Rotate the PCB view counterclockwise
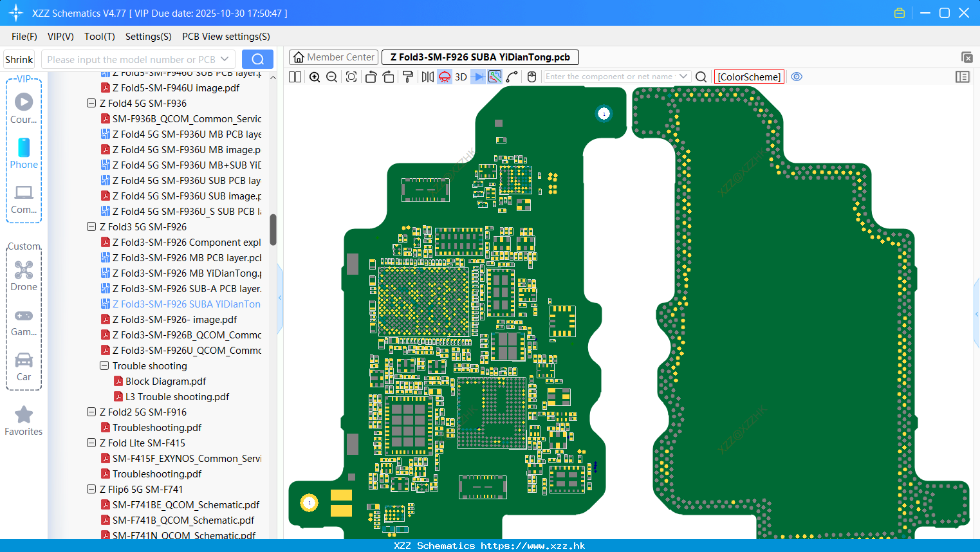980x552 pixels. (x=371, y=77)
